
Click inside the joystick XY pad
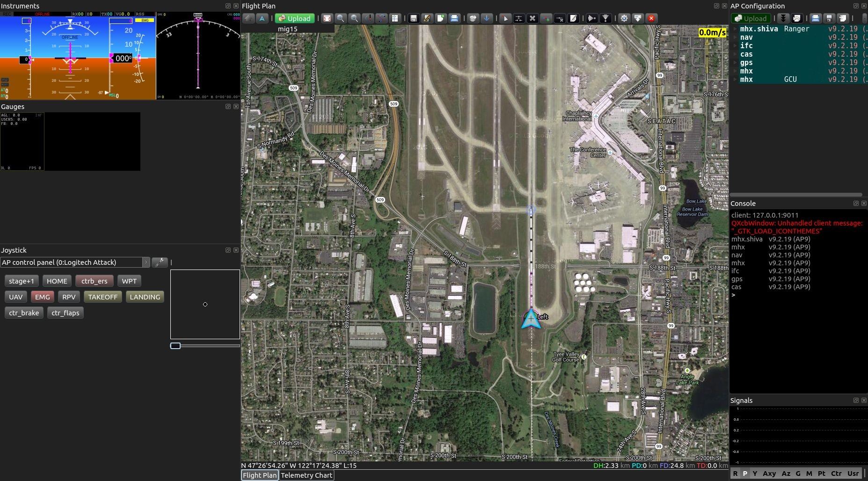click(x=205, y=304)
